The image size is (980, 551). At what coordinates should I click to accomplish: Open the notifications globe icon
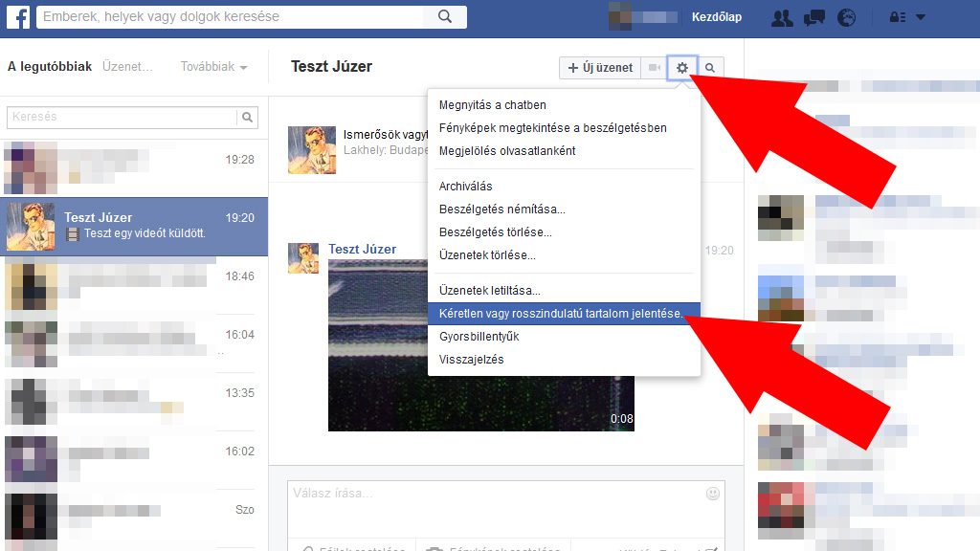click(x=846, y=17)
